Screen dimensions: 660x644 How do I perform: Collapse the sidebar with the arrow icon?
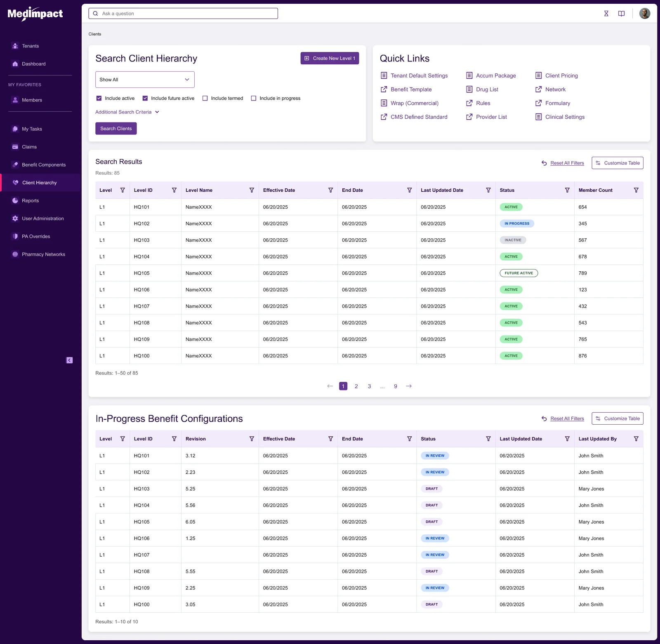pos(69,360)
